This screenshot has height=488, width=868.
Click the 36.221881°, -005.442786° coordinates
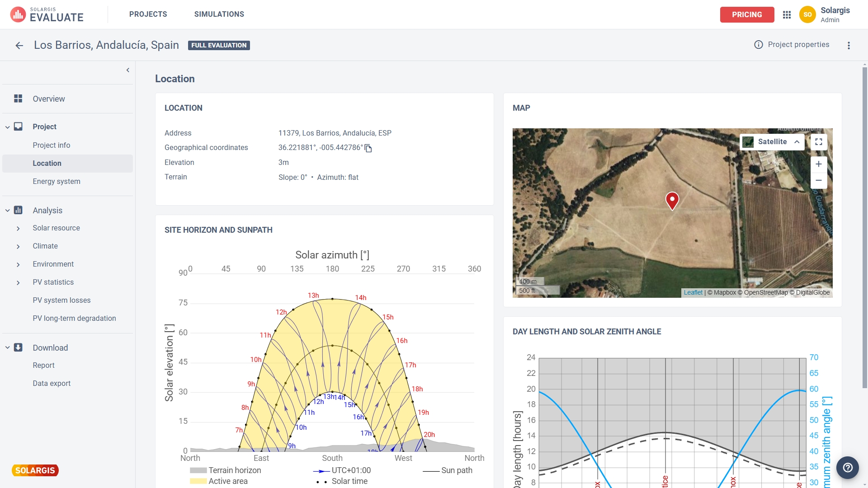click(321, 148)
